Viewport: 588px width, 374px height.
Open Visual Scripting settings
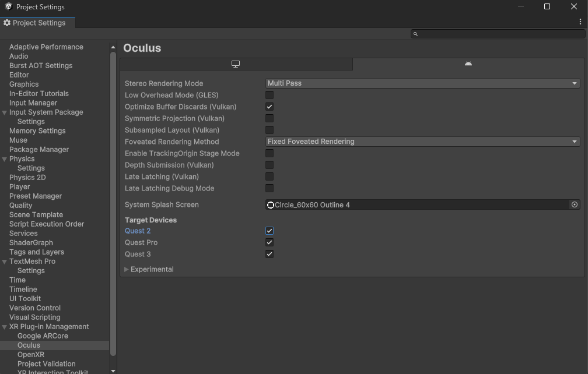tap(35, 317)
